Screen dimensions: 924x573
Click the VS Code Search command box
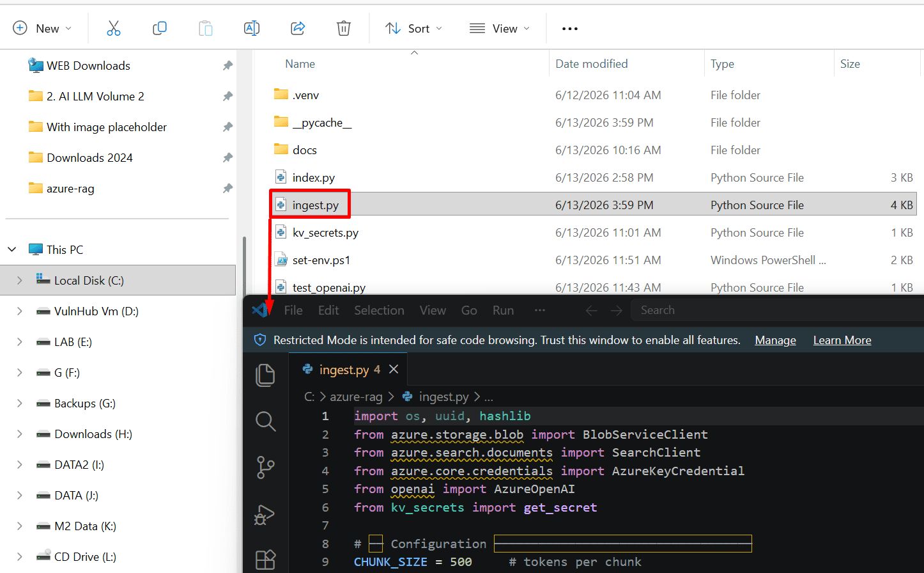pyautogui.click(x=777, y=310)
